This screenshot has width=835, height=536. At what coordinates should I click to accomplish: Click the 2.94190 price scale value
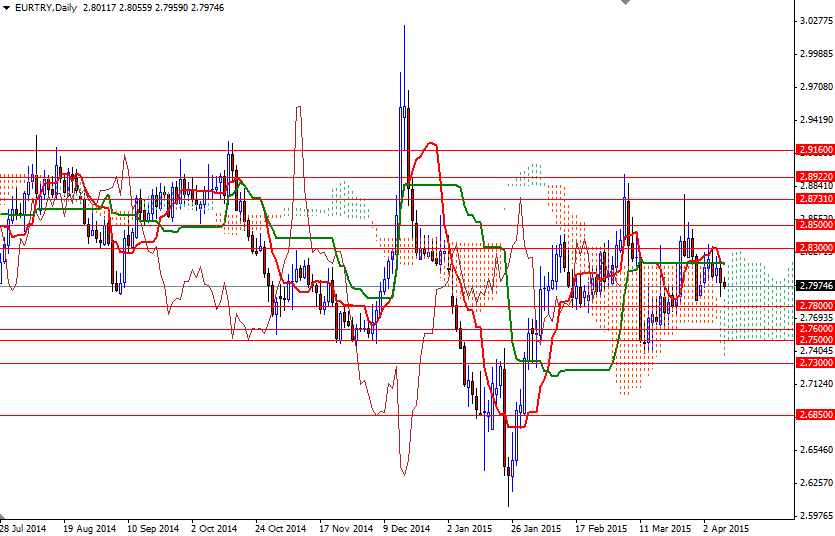tap(816, 120)
